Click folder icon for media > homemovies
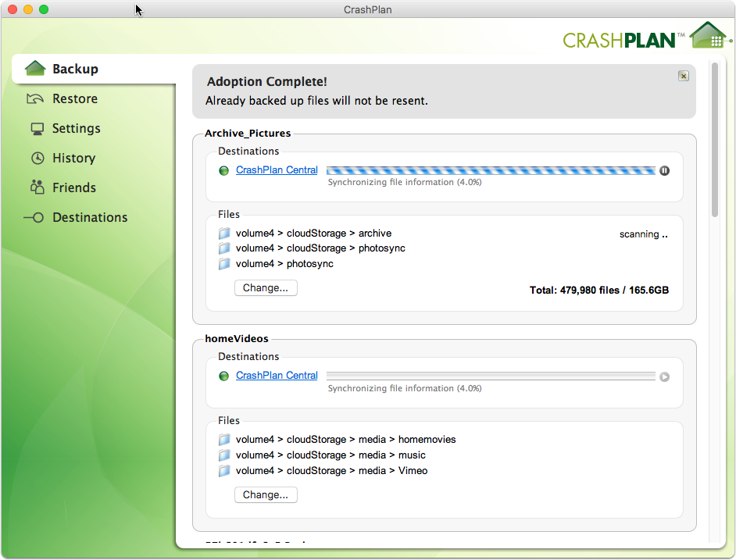This screenshot has height=560, width=736. pos(224,440)
